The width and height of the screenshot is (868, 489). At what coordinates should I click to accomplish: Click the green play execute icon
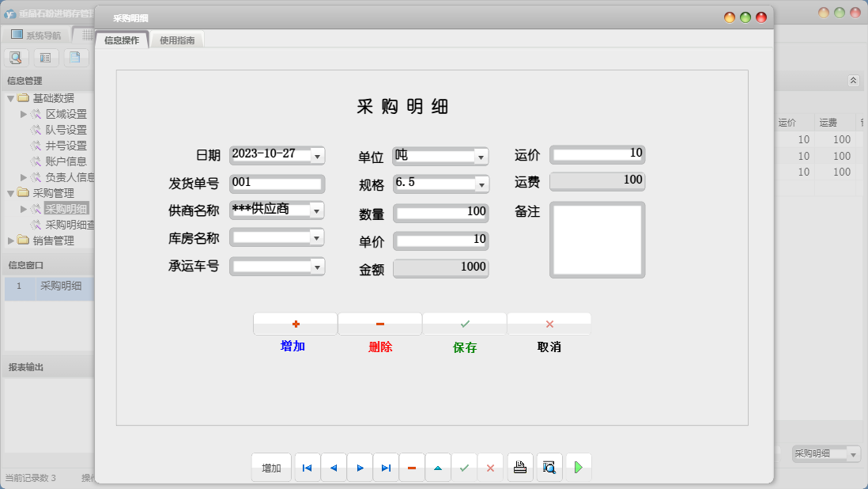pyautogui.click(x=578, y=467)
